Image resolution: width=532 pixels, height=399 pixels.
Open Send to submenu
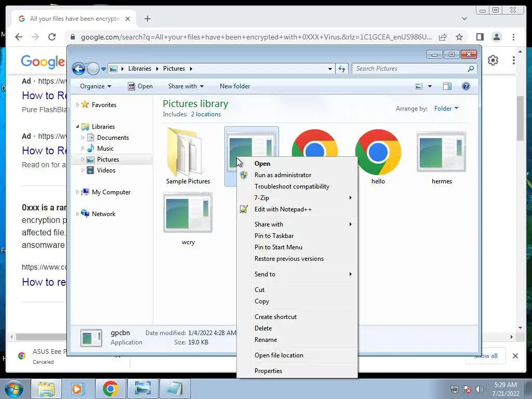[x=298, y=274]
